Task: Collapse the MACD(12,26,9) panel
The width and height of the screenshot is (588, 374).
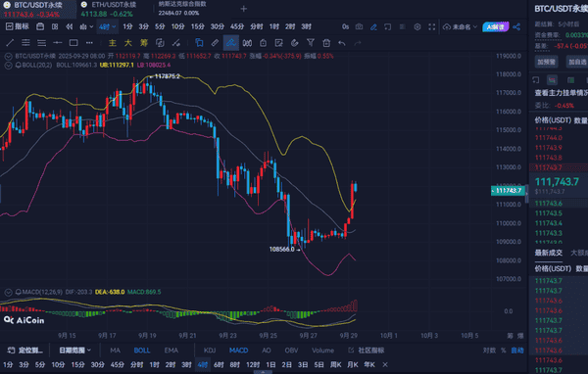Action: tap(8, 292)
